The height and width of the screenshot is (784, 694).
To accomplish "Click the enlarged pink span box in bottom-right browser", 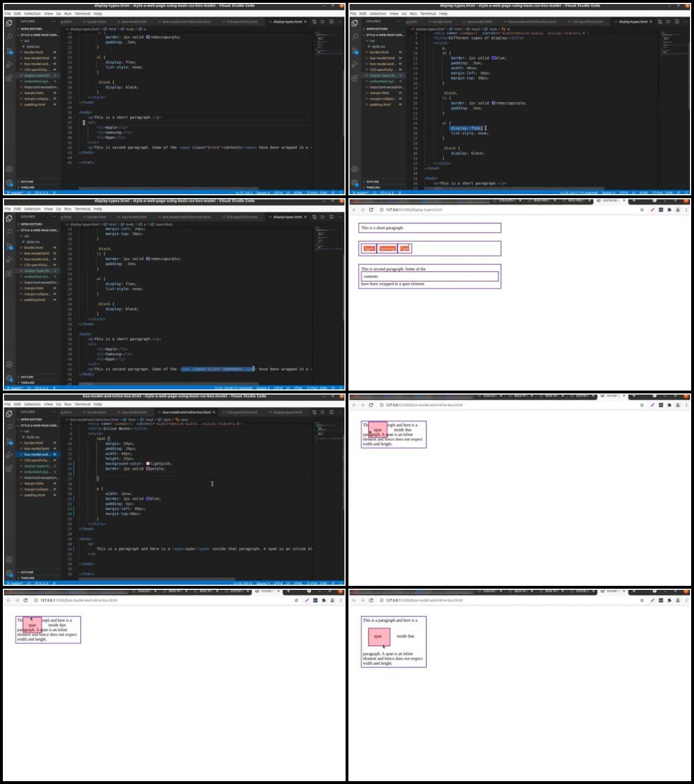I will [379, 636].
